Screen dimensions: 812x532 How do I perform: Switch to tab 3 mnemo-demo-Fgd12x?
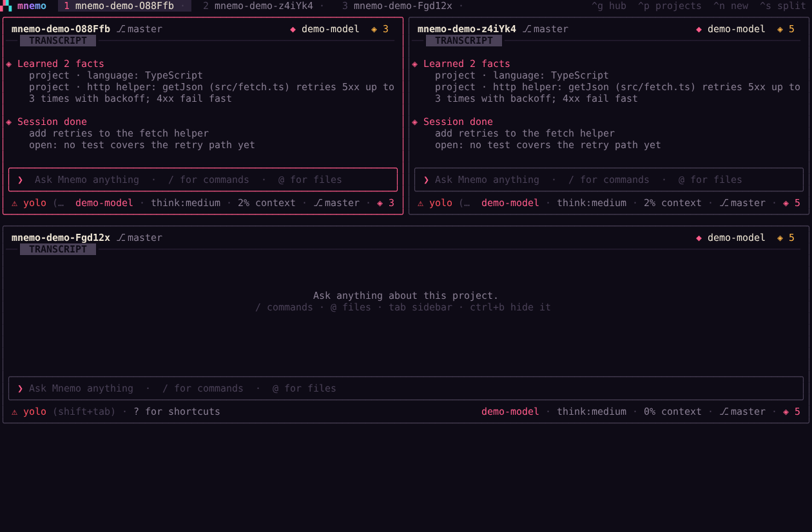click(397, 6)
